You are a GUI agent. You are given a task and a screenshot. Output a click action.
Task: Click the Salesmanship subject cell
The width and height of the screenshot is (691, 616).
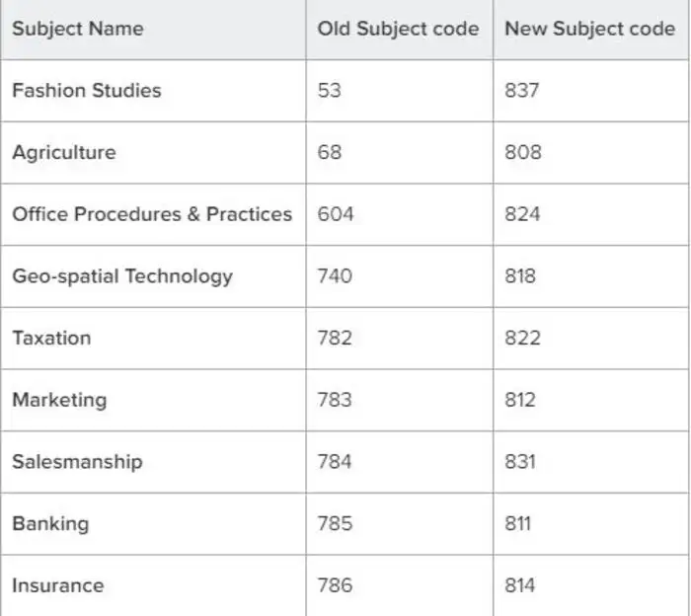(77, 462)
